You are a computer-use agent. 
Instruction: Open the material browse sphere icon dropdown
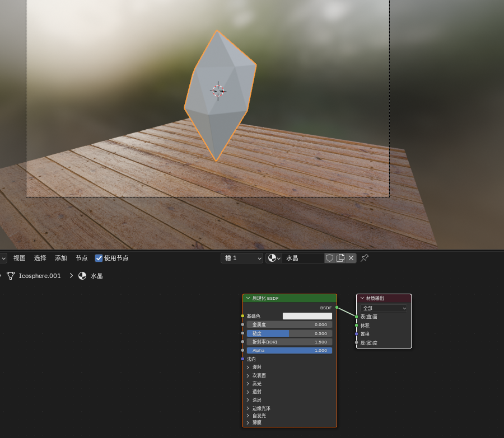pyautogui.click(x=274, y=258)
